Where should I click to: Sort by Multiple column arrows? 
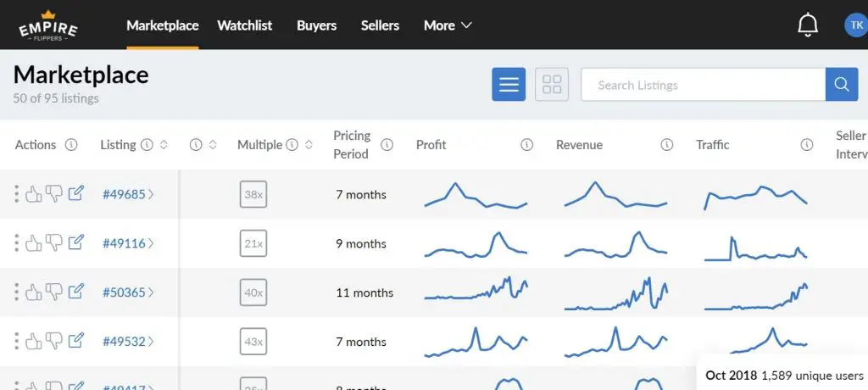tap(309, 145)
